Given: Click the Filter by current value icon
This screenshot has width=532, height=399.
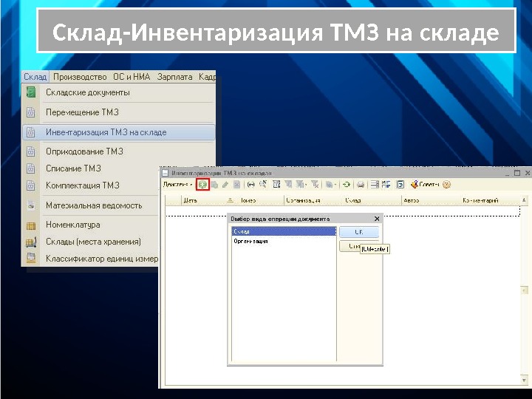Looking at the screenshot, I should [288, 184].
